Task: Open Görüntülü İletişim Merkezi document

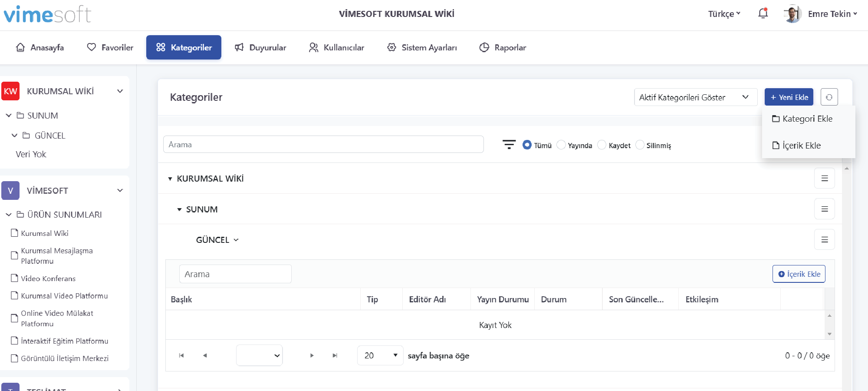Action: [x=59, y=358]
